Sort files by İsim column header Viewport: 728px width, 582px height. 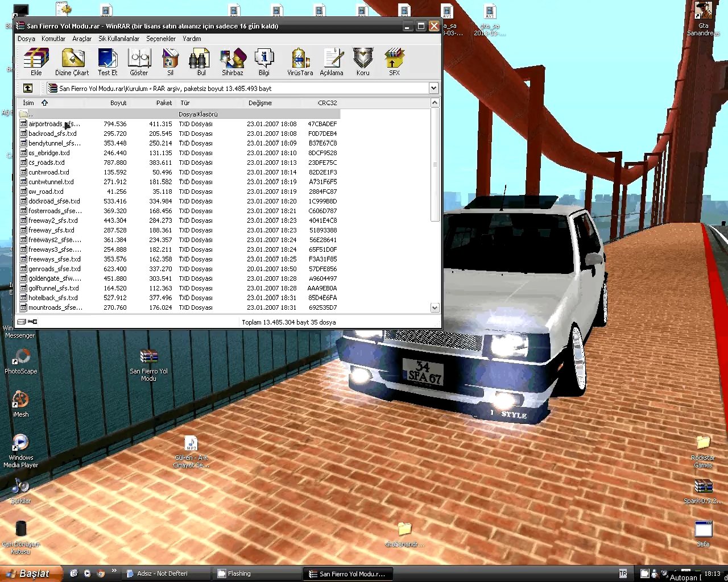click(50, 103)
